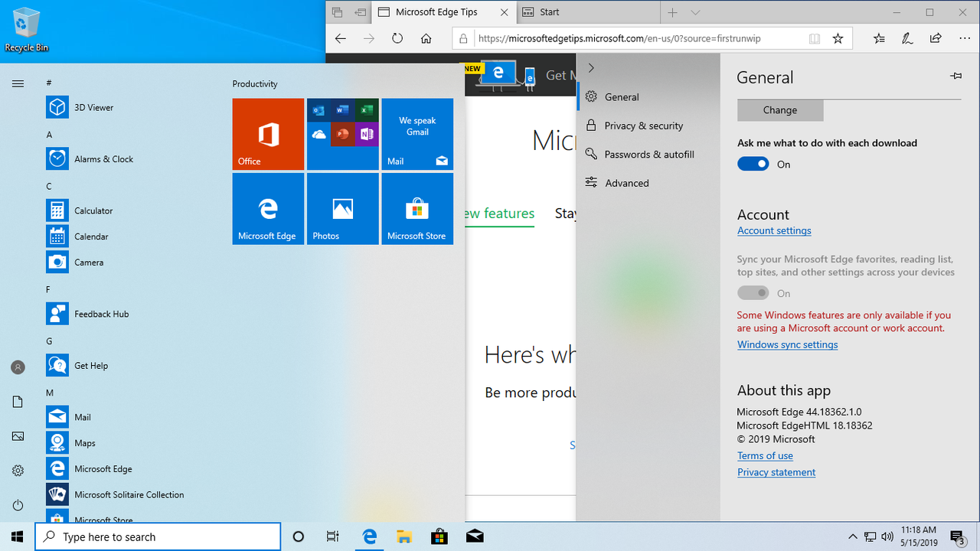Go to Edge Home page
The height and width of the screenshot is (551, 980).
click(426, 38)
